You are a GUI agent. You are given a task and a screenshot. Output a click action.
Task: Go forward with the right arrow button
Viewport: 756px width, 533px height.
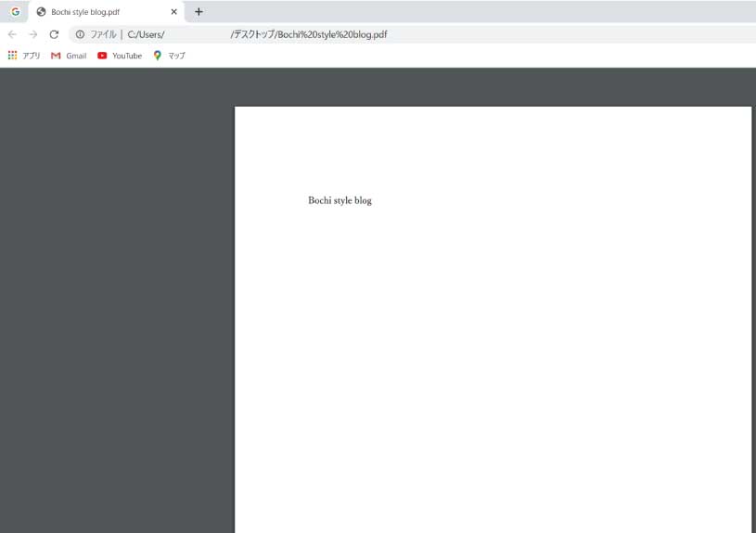[x=32, y=34]
